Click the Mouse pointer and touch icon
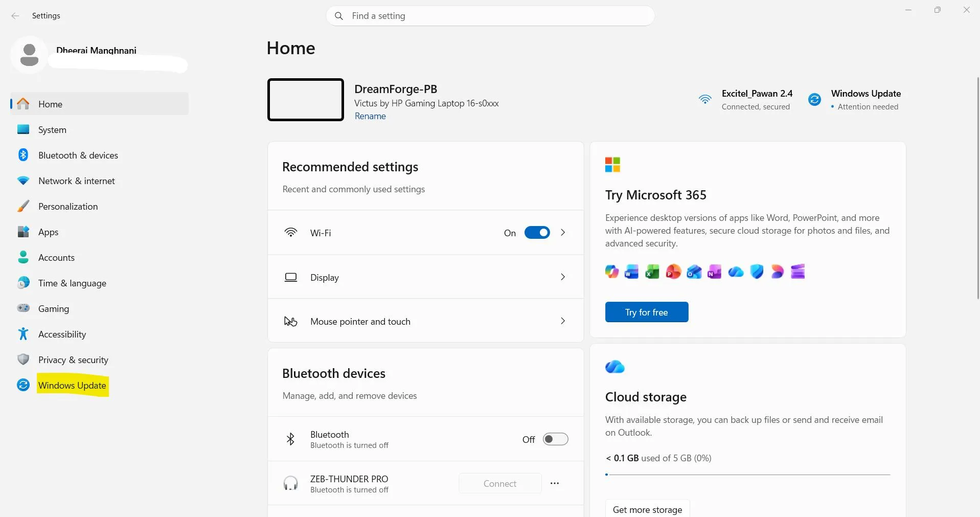The height and width of the screenshot is (517, 980). pyautogui.click(x=291, y=321)
